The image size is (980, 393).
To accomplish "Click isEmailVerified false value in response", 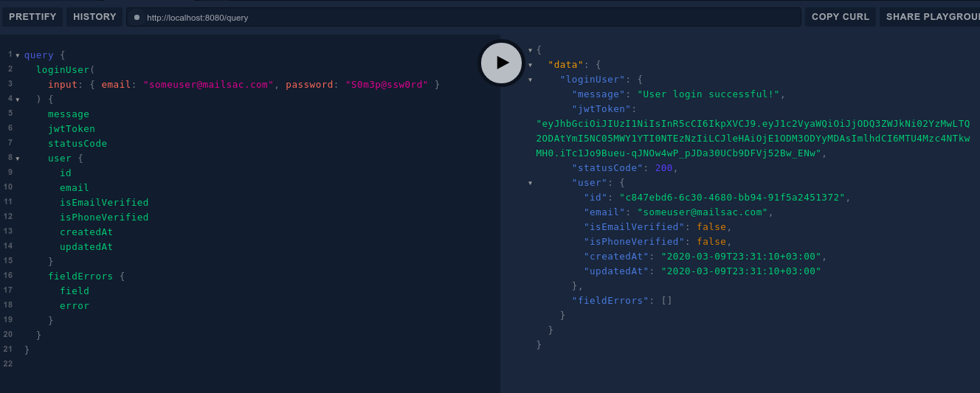I will (x=711, y=227).
